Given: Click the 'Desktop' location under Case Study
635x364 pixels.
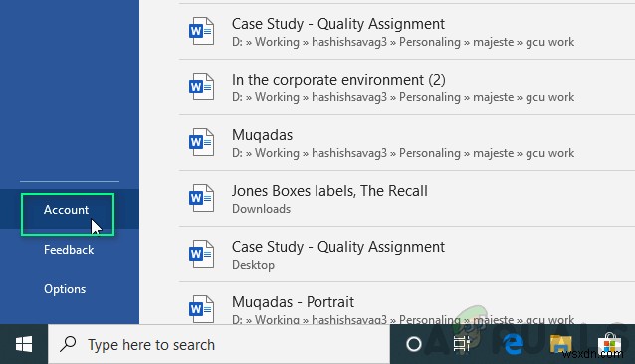Looking at the screenshot, I should pyautogui.click(x=253, y=265).
